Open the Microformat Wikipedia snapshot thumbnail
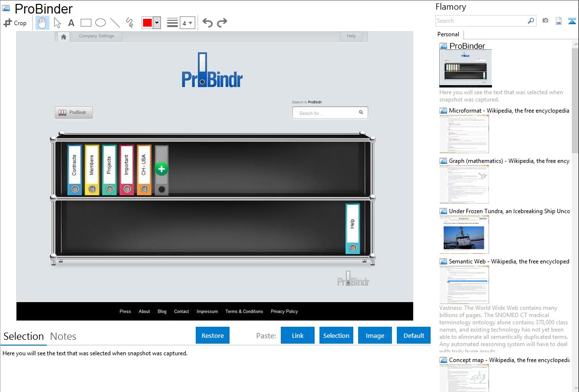Image resolution: width=579 pixels, height=392 pixels. tap(464, 134)
